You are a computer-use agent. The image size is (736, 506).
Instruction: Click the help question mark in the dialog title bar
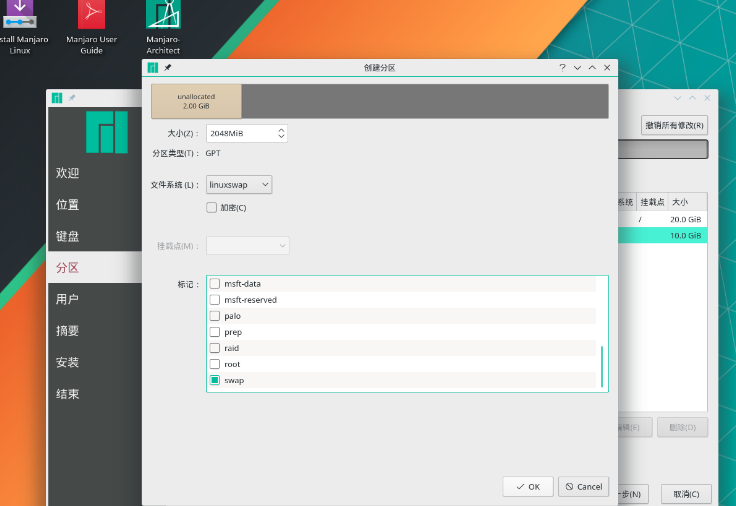(x=562, y=68)
